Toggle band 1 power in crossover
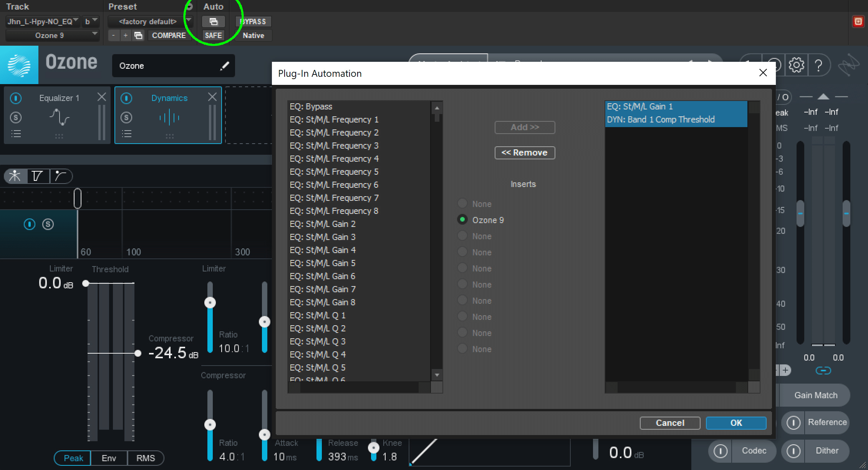Screen dimensions: 868x470 30,224
